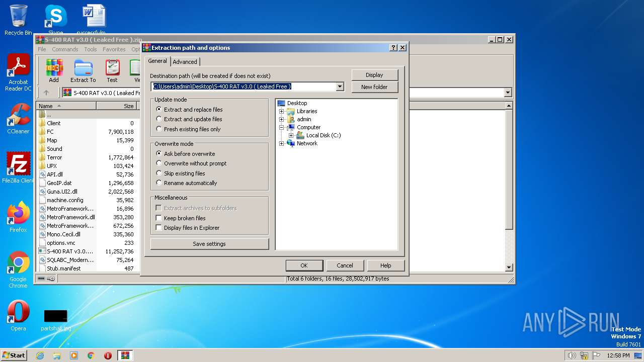The height and width of the screenshot is (362, 644).
Task: Open the destination path dropdown arrow
Action: (x=340, y=86)
